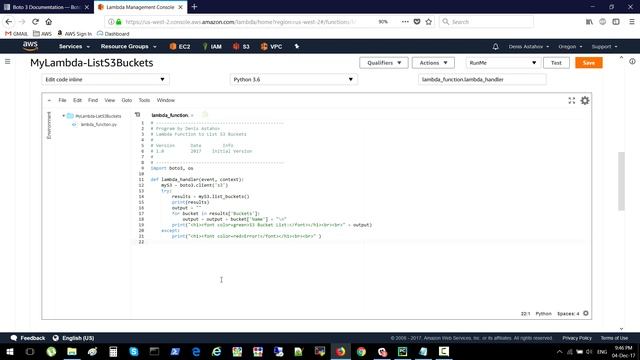Toggle the left hamburger navigation menu
The width and height of the screenshot is (640, 360).
tap(7, 62)
